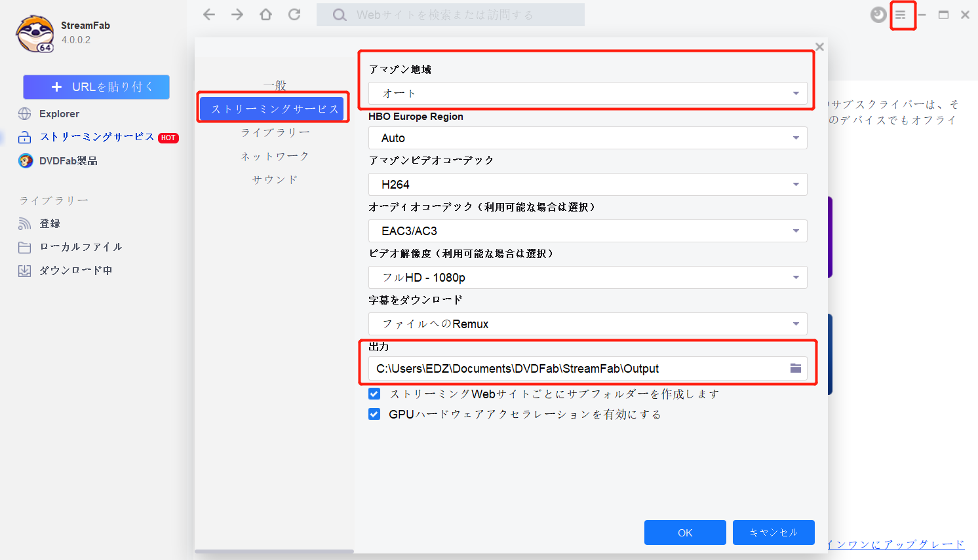The width and height of the screenshot is (978, 560).
Task: Open DVDFab製品 in the sidebar
Action: coord(68,160)
